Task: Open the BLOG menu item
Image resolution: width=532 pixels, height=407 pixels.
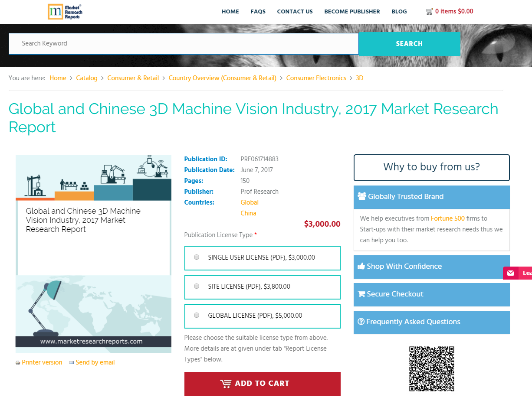Action: tap(399, 12)
